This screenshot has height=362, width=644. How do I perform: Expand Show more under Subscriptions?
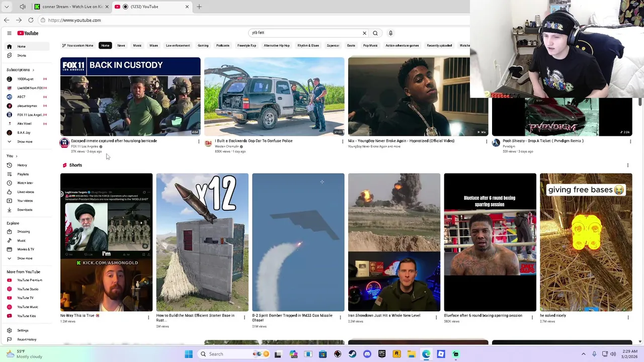[28, 142]
